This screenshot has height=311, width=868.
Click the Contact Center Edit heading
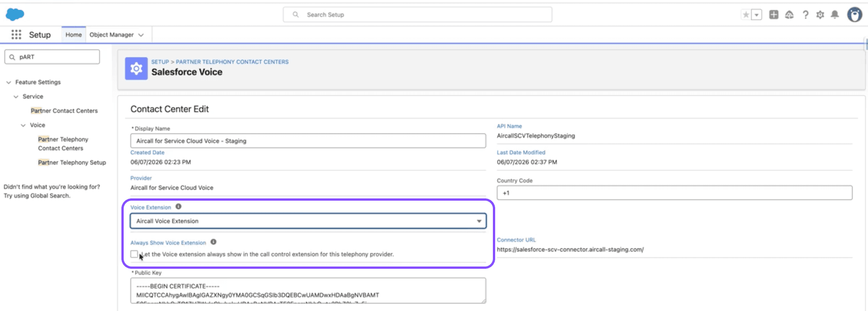170,109
